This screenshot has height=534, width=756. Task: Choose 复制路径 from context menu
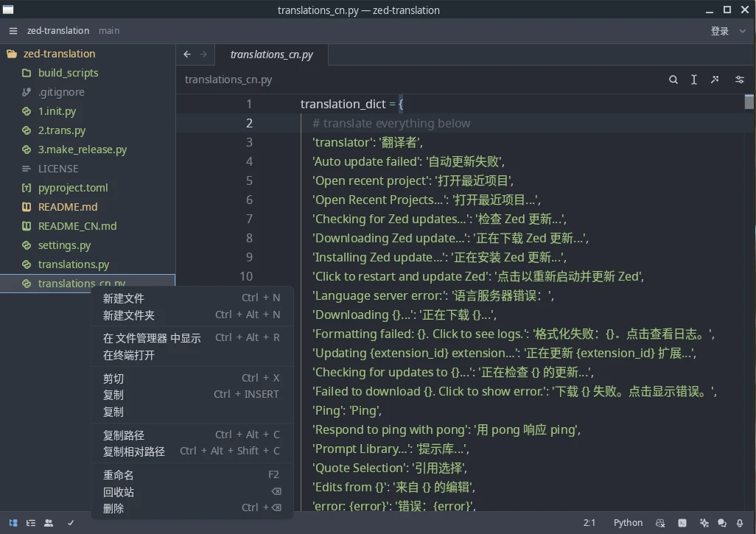click(x=192, y=435)
